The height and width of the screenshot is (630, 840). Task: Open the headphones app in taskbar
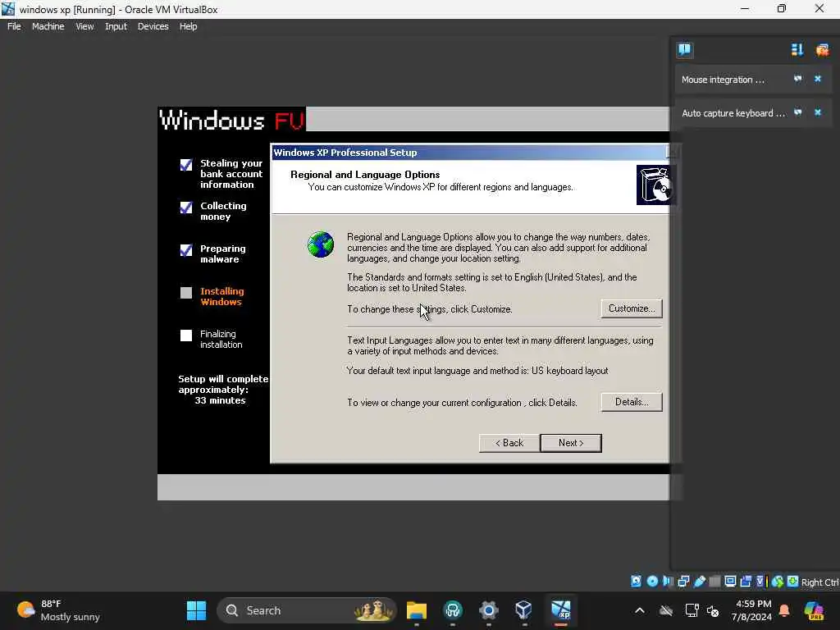(x=453, y=610)
